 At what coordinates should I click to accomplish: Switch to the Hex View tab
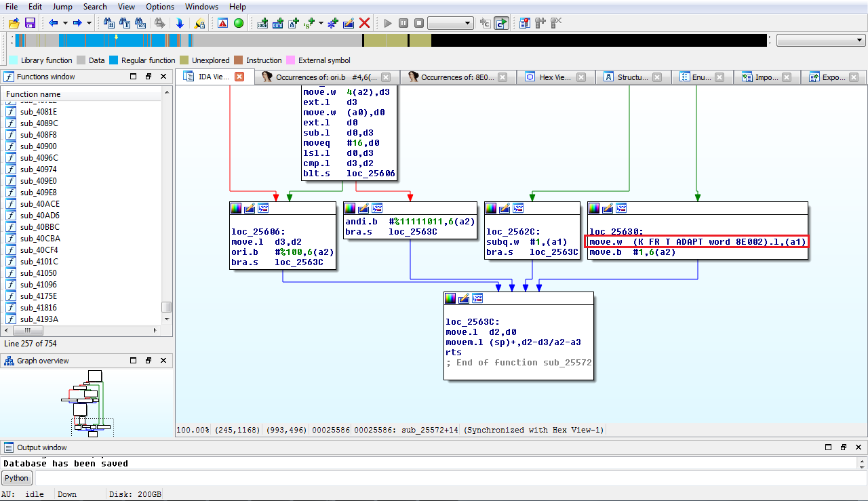coord(555,77)
